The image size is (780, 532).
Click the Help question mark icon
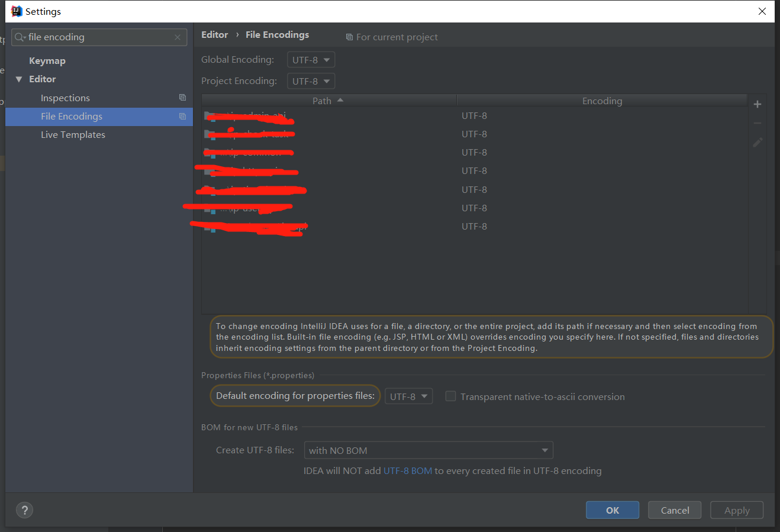tap(24, 510)
